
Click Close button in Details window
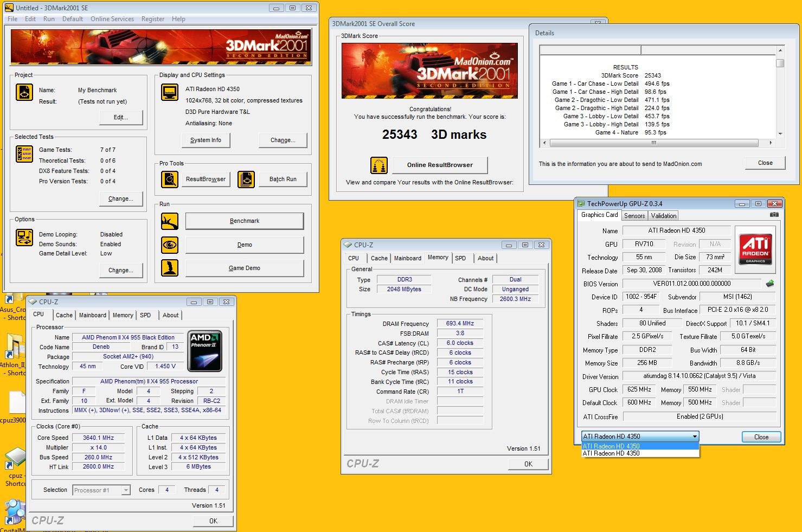pos(765,163)
